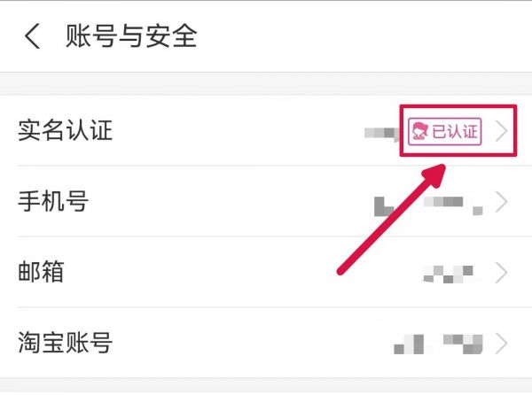Viewport: 532px width, 395px height.
Task: Tap the empty middle area of the 淘宝账号 row
Action: click(x=251, y=344)
